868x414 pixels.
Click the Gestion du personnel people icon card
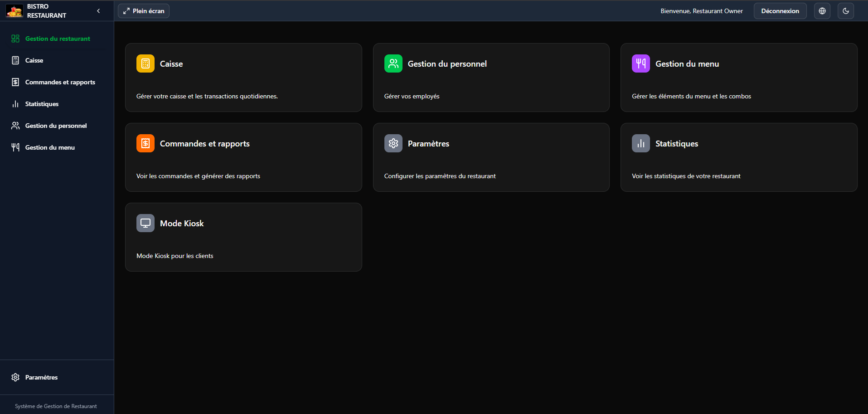coord(393,63)
